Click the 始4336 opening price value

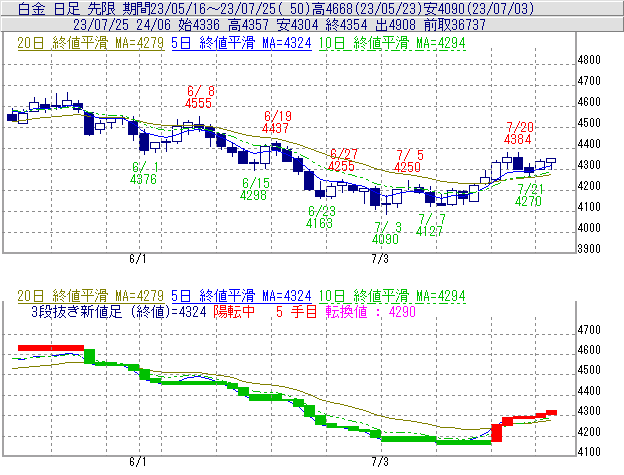click(x=199, y=25)
